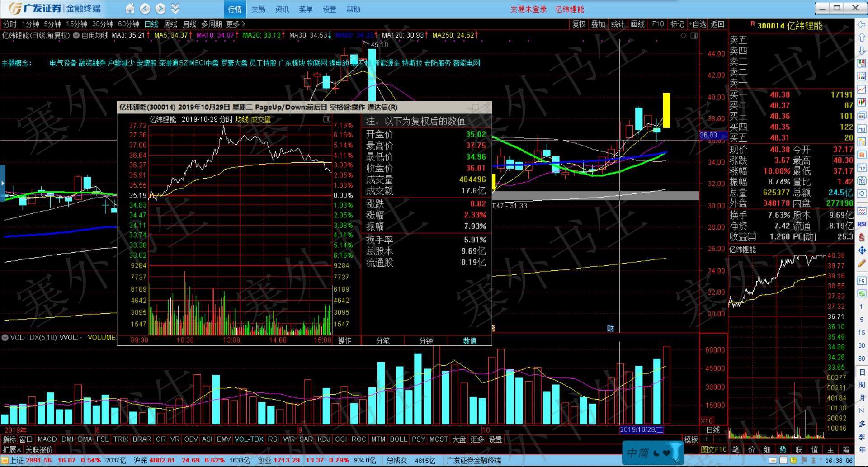This screenshot has width=868, height=467.
Task: Expand the double-chevron toolbar menu
Action: tap(175, 9)
